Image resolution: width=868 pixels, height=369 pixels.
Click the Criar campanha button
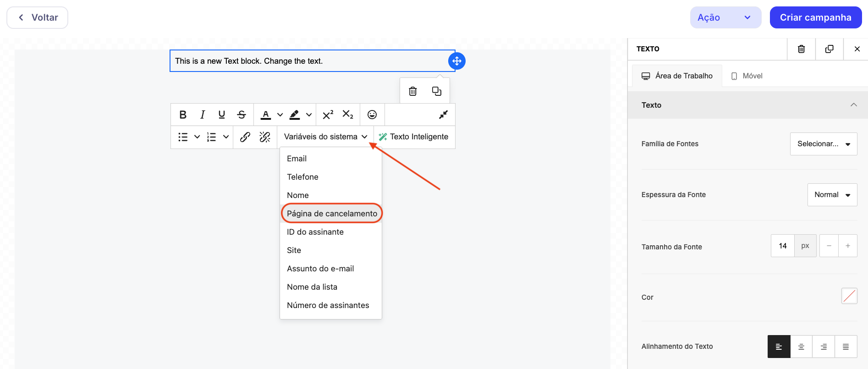tap(815, 17)
